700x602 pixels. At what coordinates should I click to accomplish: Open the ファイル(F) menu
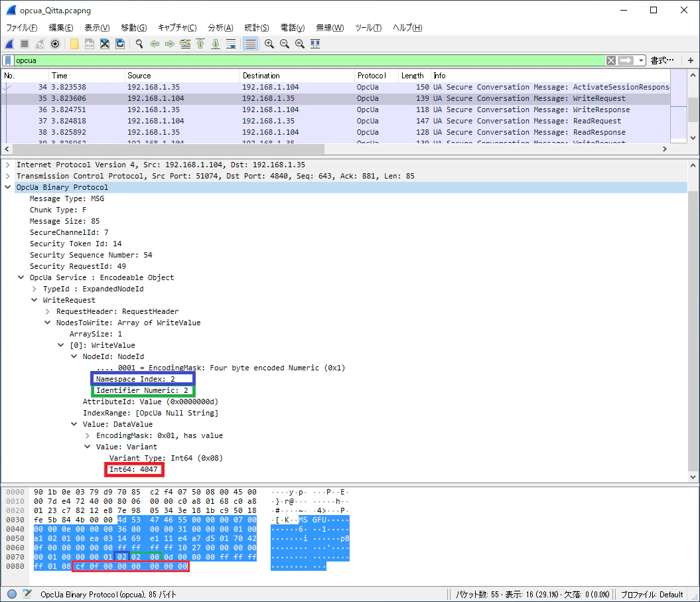pos(21,28)
